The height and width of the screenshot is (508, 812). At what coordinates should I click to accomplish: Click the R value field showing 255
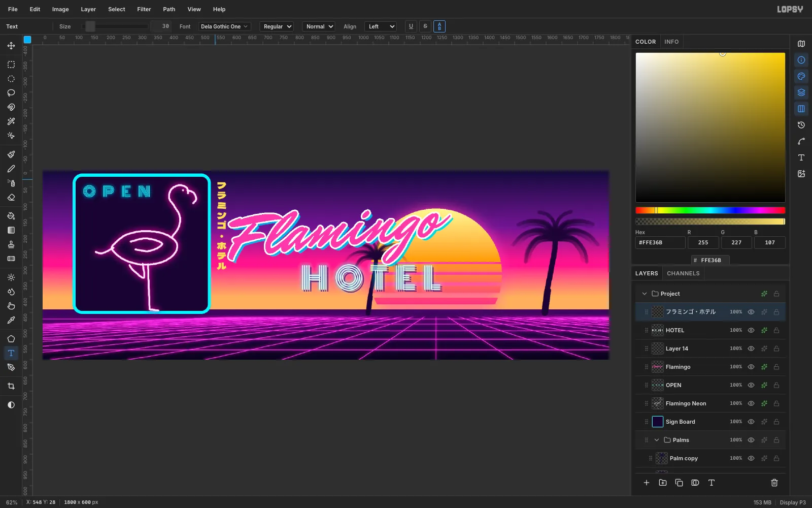point(703,243)
